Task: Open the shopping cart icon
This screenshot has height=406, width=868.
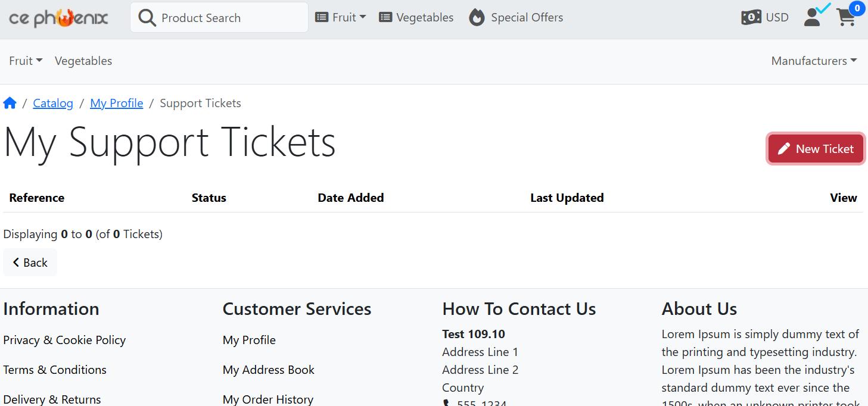Action: (847, 18)
